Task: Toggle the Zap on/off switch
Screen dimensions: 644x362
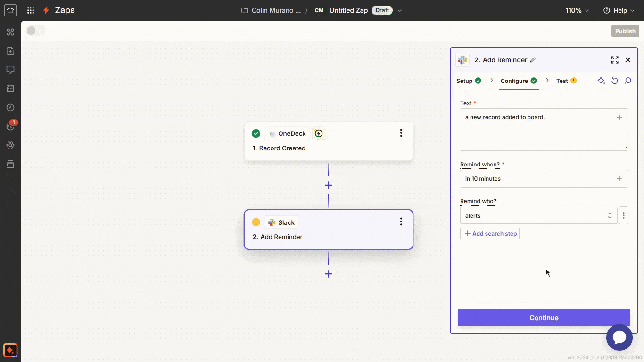Action: (36, 31)
